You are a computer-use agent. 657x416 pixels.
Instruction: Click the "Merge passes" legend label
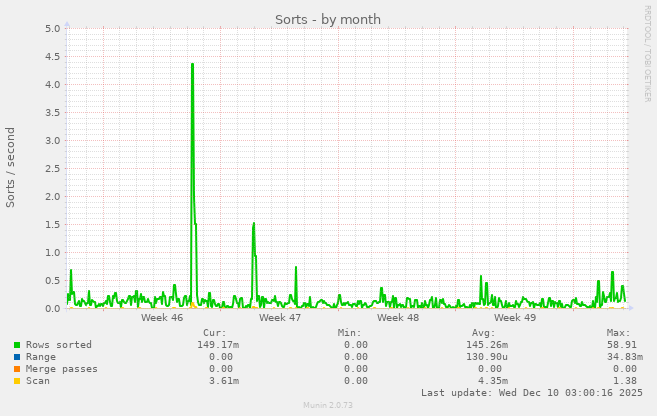61,369
